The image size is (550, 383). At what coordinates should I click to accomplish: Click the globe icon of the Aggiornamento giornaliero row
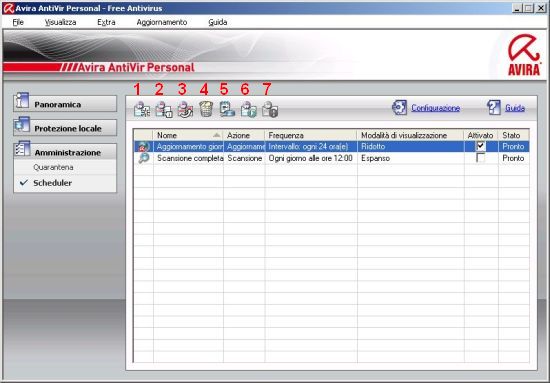tap(144, 147)
